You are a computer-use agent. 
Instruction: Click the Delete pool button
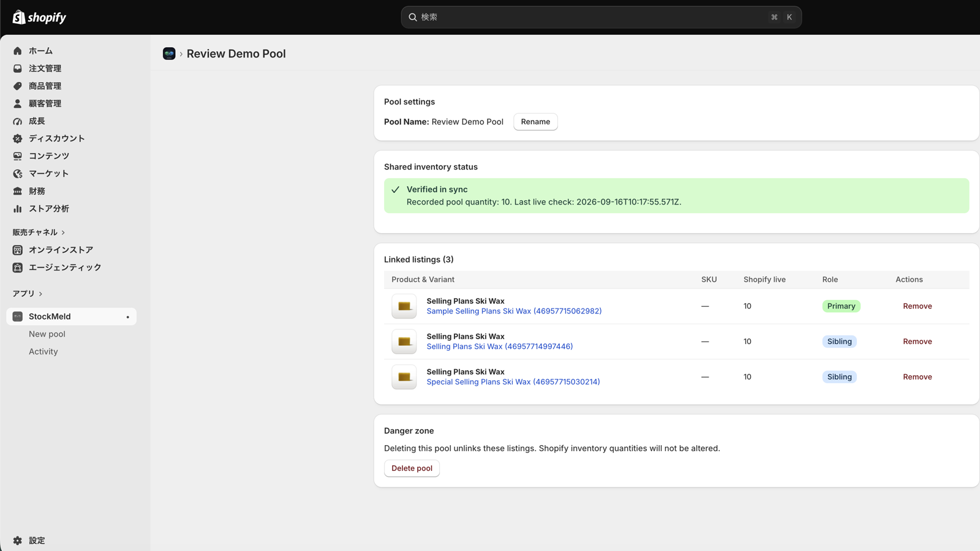tap(412, 468)
